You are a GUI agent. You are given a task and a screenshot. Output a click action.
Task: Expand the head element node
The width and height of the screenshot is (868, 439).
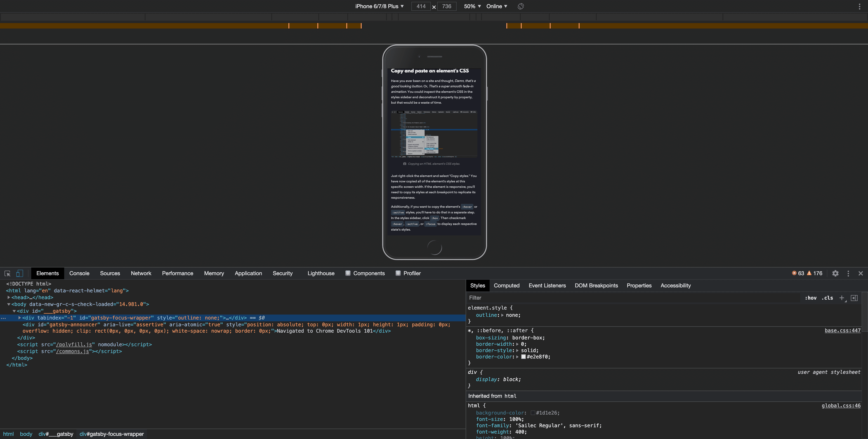9,297
